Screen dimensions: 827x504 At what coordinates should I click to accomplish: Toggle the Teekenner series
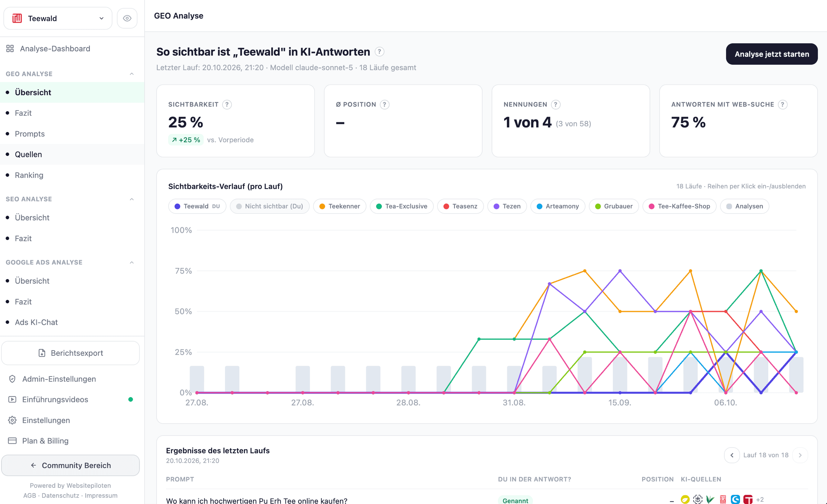tap(340, 206)
